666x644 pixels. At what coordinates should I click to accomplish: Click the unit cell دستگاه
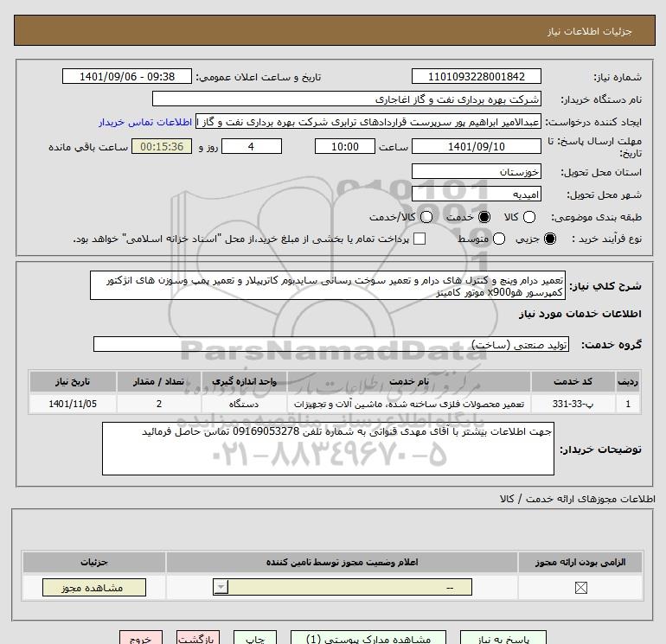click(x=244, y=404)
